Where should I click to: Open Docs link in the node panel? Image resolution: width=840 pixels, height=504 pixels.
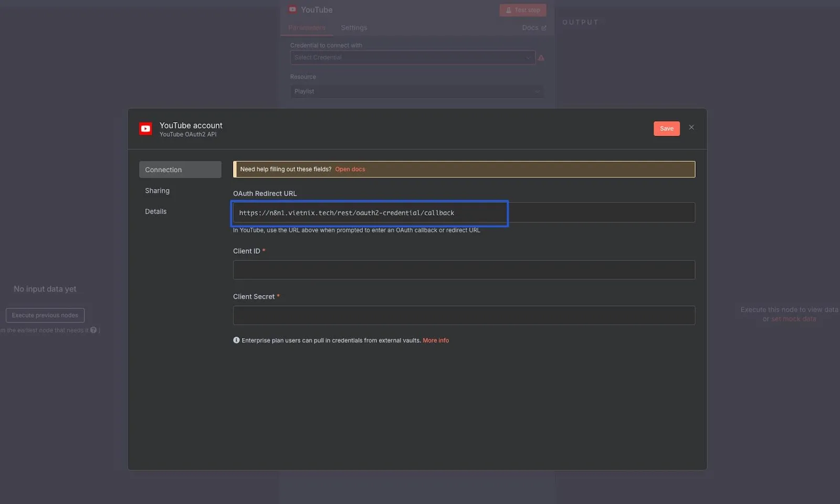click(x=534, y=28)
